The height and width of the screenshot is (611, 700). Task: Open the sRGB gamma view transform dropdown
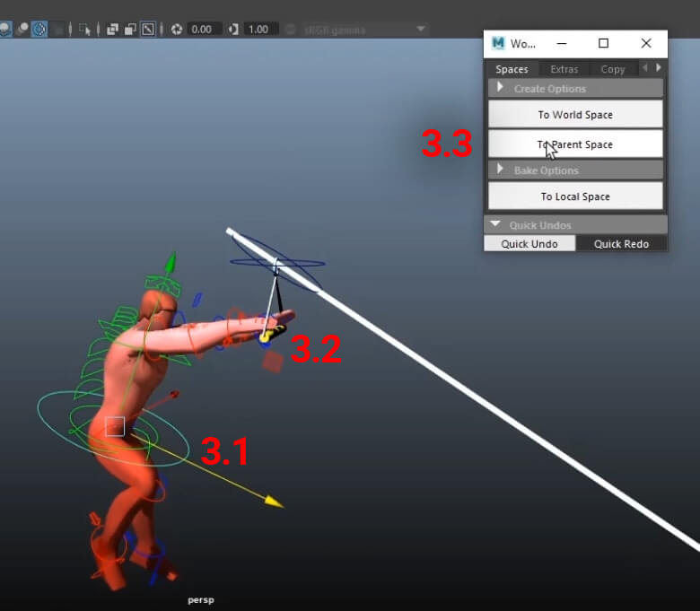(x=365, y=29)
